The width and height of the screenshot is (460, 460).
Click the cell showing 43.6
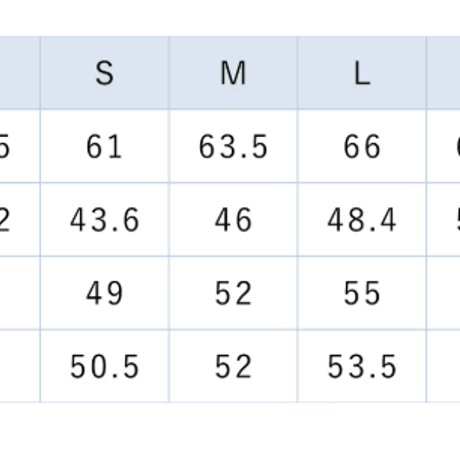pyautogui.click(x=105, y=220)
